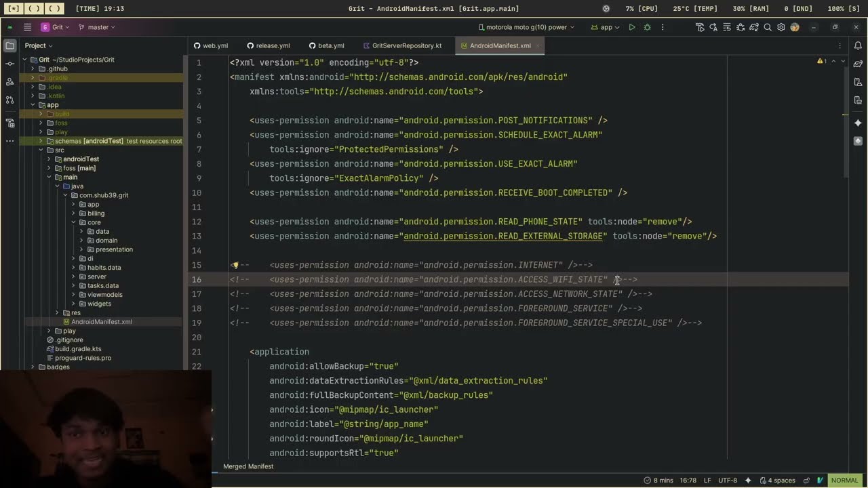Open the Pull Requests tool window

pyautogui.click(x=9, y=100)
